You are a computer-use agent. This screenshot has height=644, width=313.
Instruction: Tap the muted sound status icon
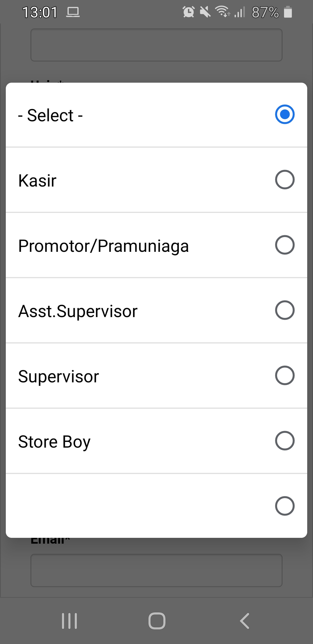pos(205,12)
